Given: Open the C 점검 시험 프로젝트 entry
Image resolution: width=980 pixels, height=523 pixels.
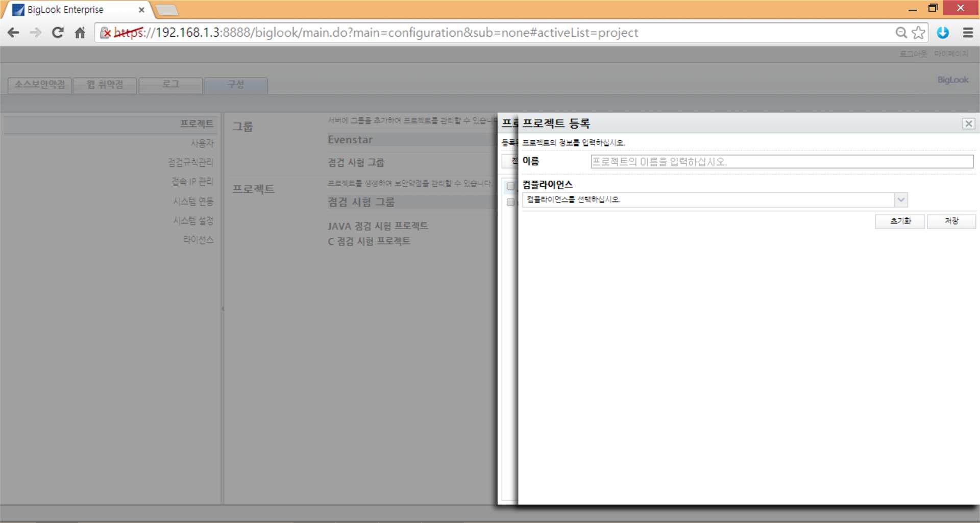Looking at the screenshot, I should pos(369,241).
